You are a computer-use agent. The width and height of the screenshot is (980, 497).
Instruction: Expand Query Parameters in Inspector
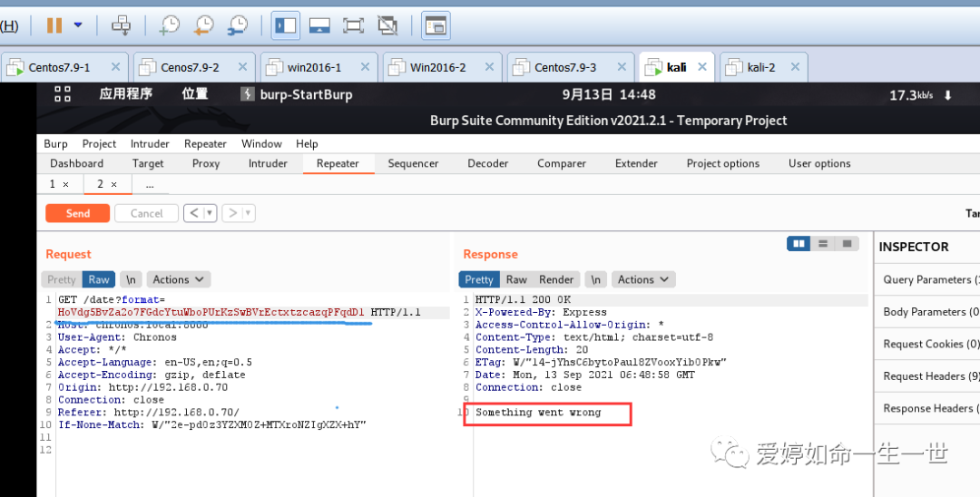pyautogui.click(x=929, y=279)
